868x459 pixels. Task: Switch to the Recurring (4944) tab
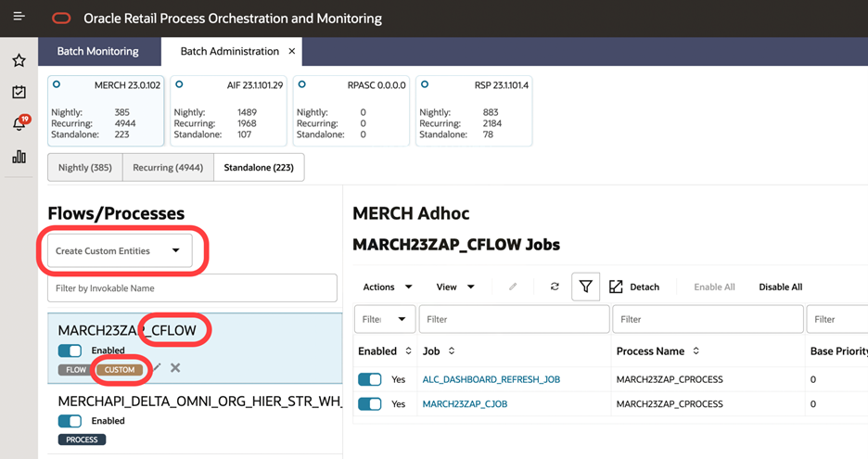point(168,167)
